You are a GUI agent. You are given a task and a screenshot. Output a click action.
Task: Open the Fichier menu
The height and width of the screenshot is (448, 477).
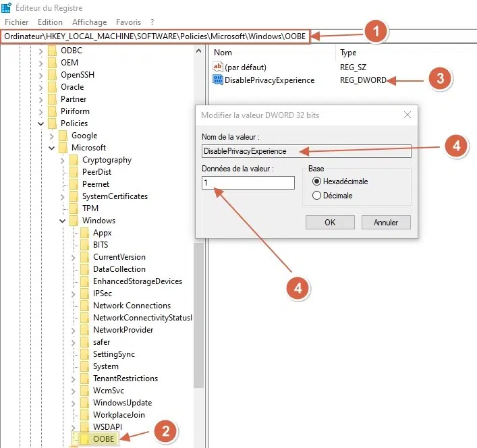(x=16, y=22)
